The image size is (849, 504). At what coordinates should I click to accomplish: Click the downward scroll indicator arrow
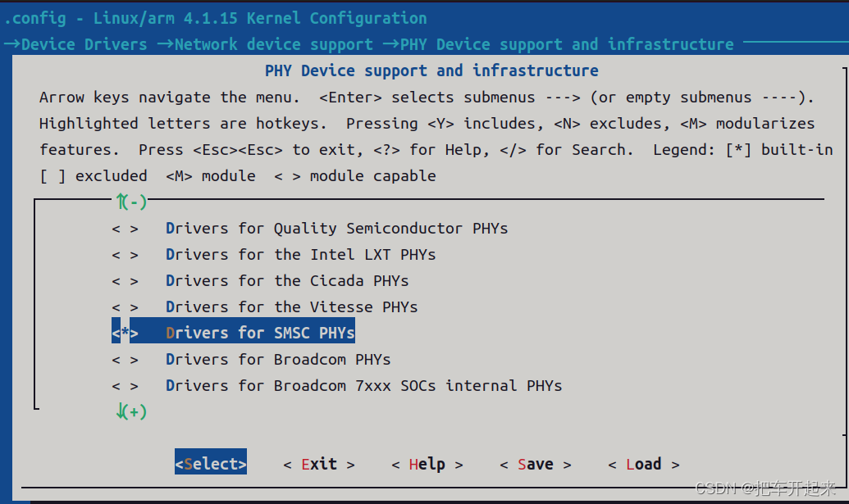(130, 411)
